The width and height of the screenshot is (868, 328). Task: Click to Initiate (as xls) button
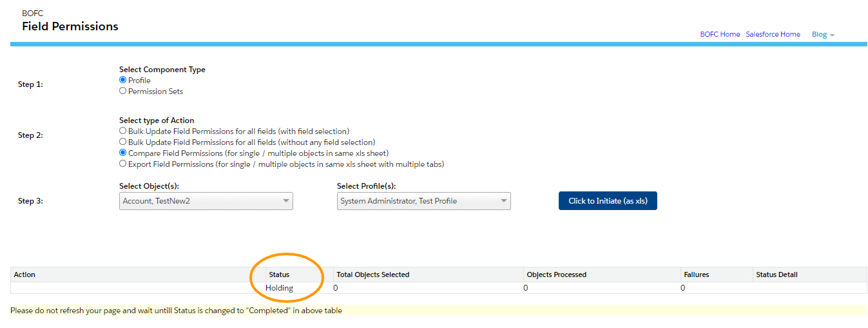608,201
